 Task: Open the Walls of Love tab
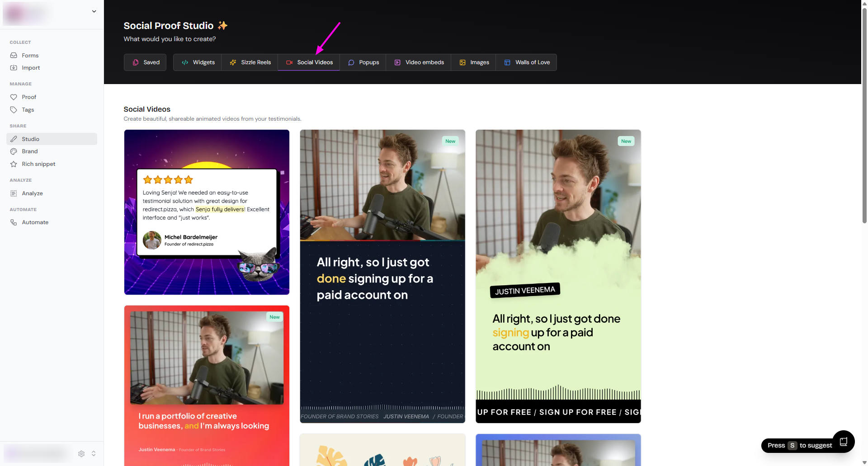[527, 62]
